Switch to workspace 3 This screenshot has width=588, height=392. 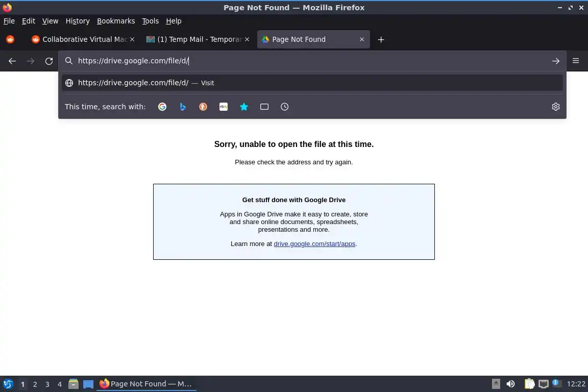click(47, 384)
